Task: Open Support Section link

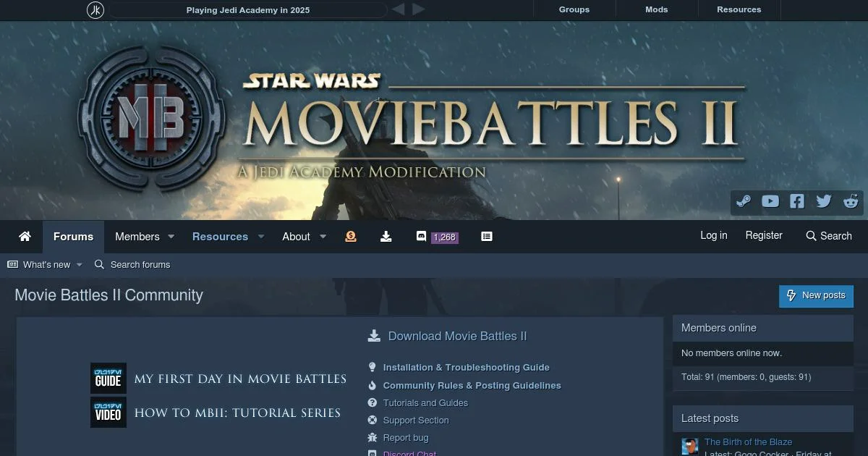Action: pyautogui.click(x=416, y=421)
